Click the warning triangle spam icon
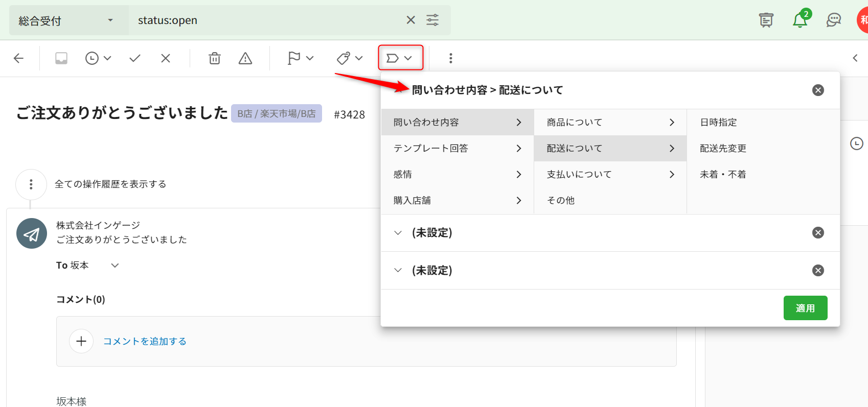Screen dimensions: 868x407 point(245,58)
